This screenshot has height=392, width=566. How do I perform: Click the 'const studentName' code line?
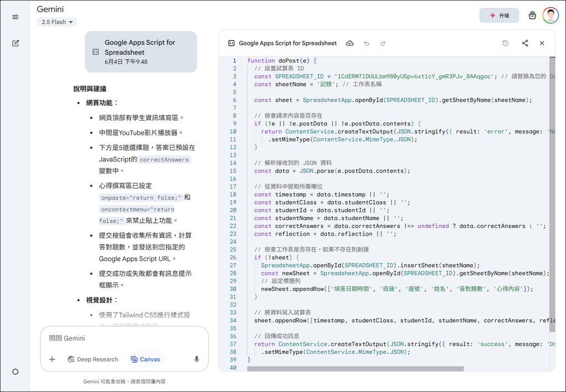coord(328,218)
